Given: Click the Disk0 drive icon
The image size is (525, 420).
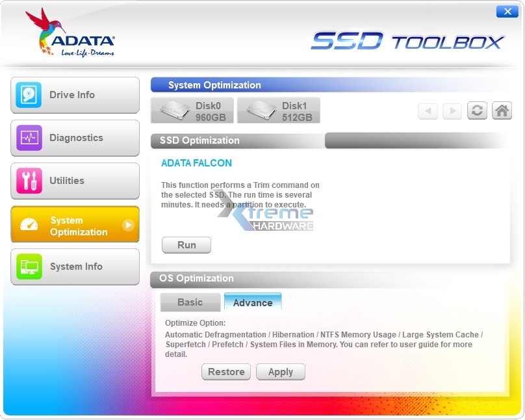Looking at the screenshot, I should (x=173, y=109).
